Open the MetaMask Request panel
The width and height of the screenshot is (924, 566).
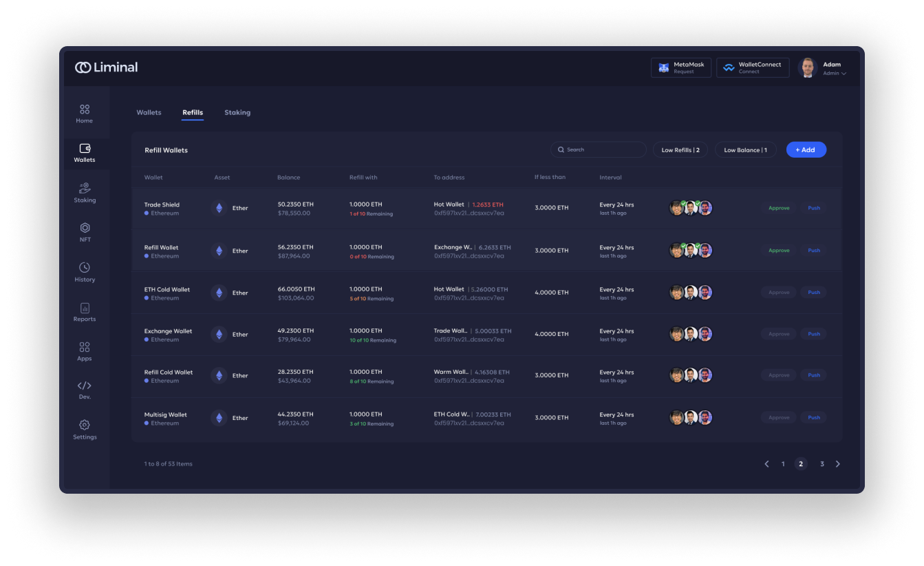[x=680, y=67]
